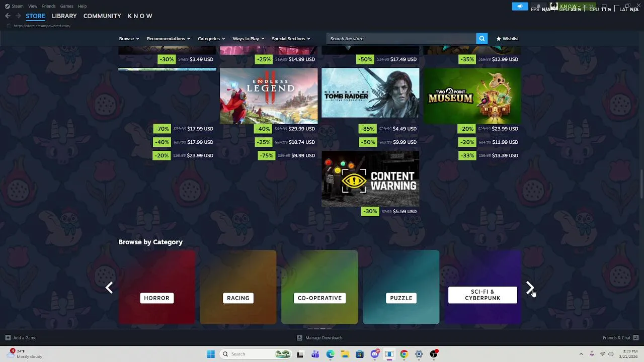
Task: Open Discord from taskbar
Action: coord(374,354)
